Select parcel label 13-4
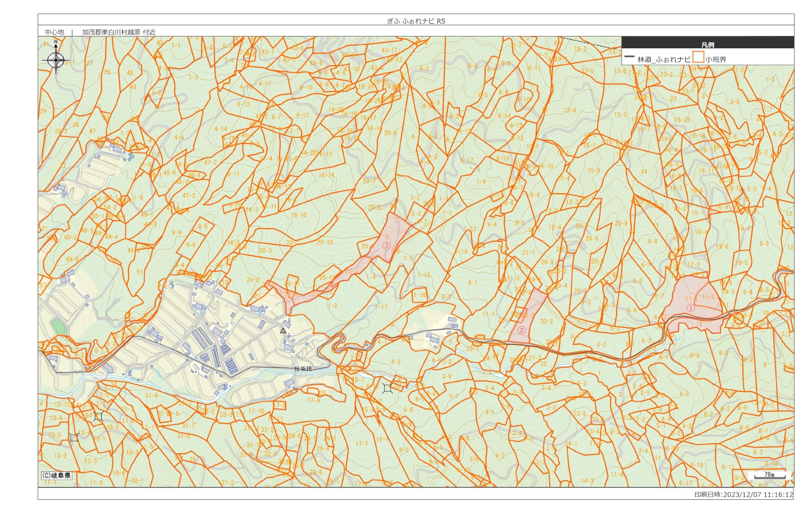 pyautogui.click(x=569, y=110)
